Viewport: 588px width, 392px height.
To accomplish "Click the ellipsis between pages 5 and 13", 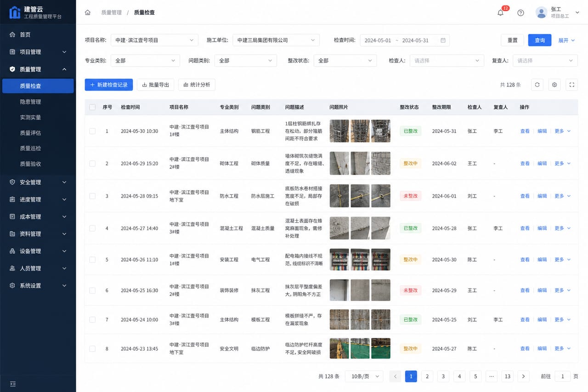I will coord(491,376).
